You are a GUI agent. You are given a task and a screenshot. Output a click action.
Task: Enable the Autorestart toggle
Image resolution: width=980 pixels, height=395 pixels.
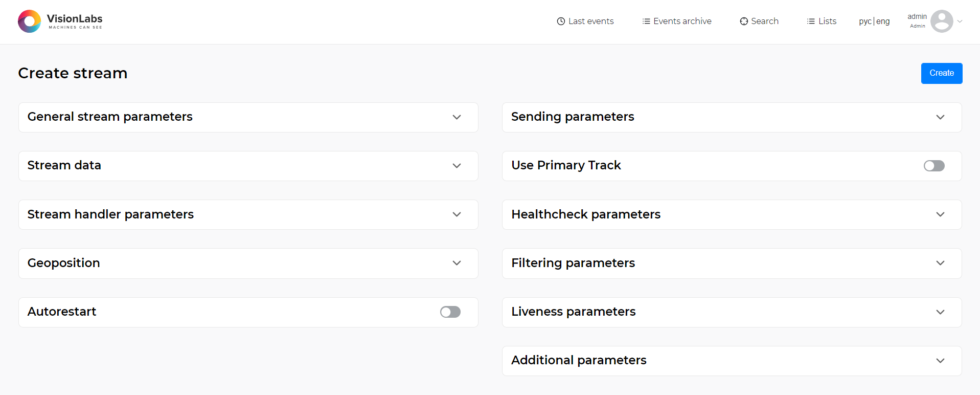(450, 312)
